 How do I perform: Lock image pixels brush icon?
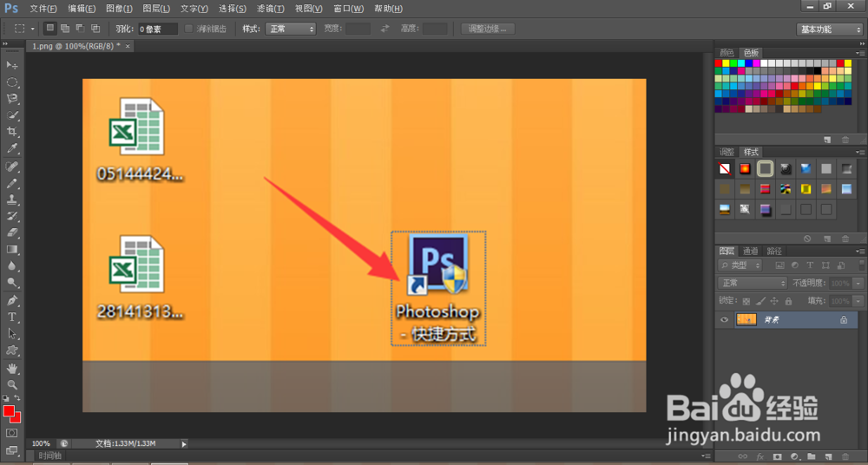760,301
